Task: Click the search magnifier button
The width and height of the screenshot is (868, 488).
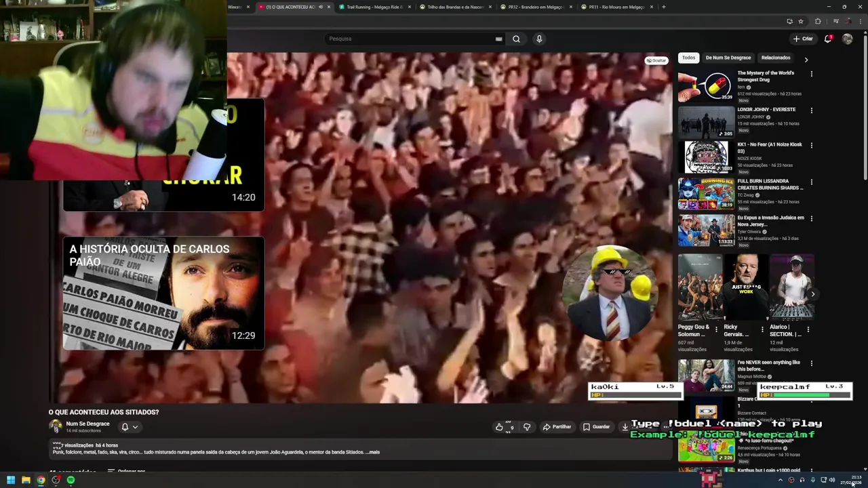Action: click(516, 39)
